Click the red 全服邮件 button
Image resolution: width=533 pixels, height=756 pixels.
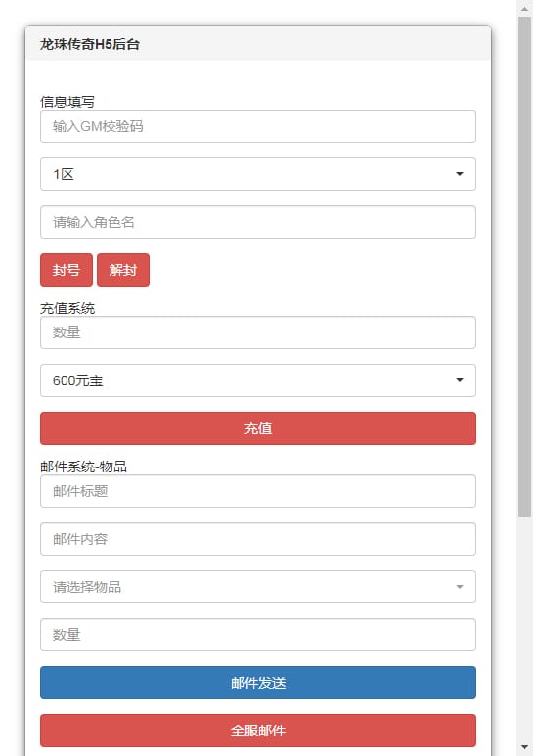tap(258, 731)
